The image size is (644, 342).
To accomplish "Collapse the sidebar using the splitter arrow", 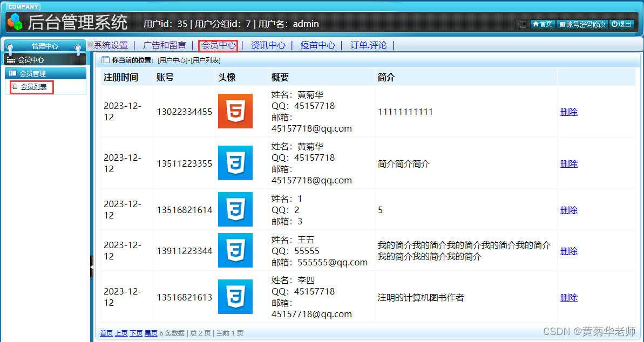I will tap(92, 266).
